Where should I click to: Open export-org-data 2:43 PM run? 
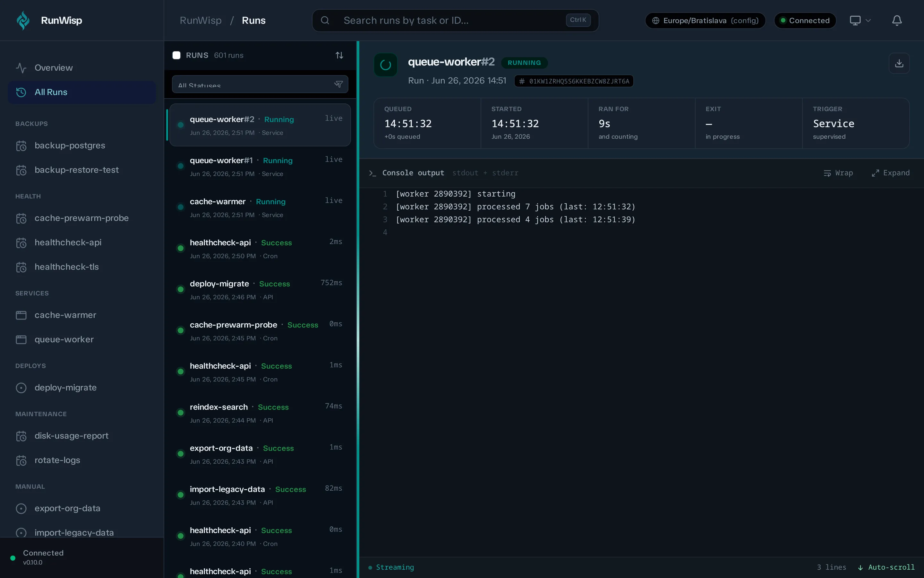coord(260,454)
